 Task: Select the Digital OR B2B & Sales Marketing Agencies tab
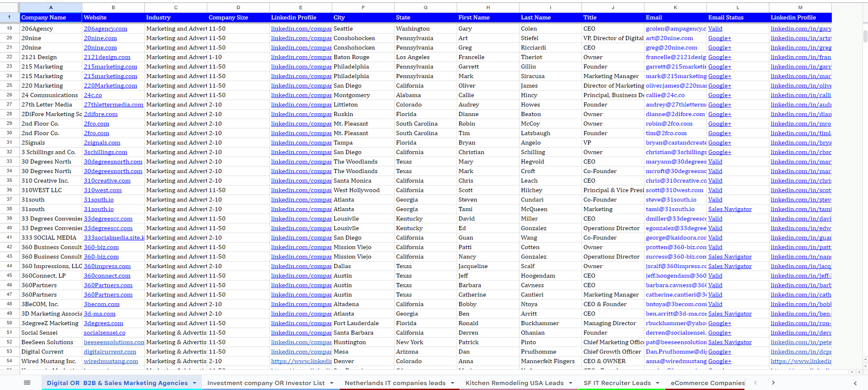pos(117,383)
